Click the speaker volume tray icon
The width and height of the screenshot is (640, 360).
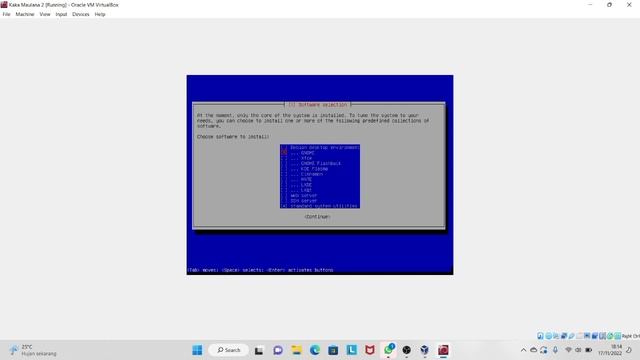(x=578, y=350)
